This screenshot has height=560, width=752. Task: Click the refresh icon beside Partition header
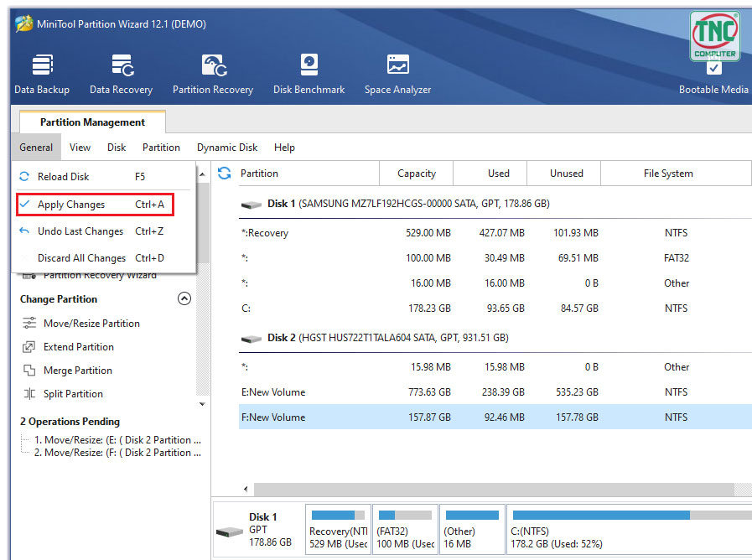[x=224, y=173]
